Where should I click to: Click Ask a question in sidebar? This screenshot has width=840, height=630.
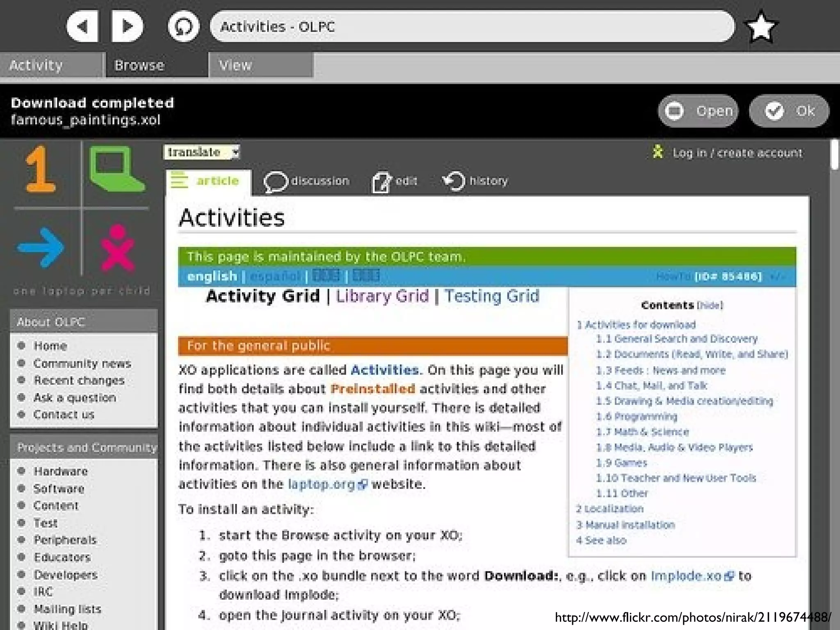(x=75, y=397)
